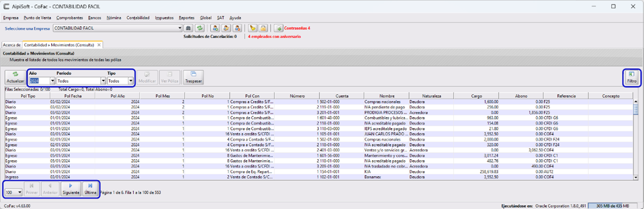This screenshot has width=644, height=209.
Task: Open the SAT menu
Action: pyautogui.click(x=221, y=18)
